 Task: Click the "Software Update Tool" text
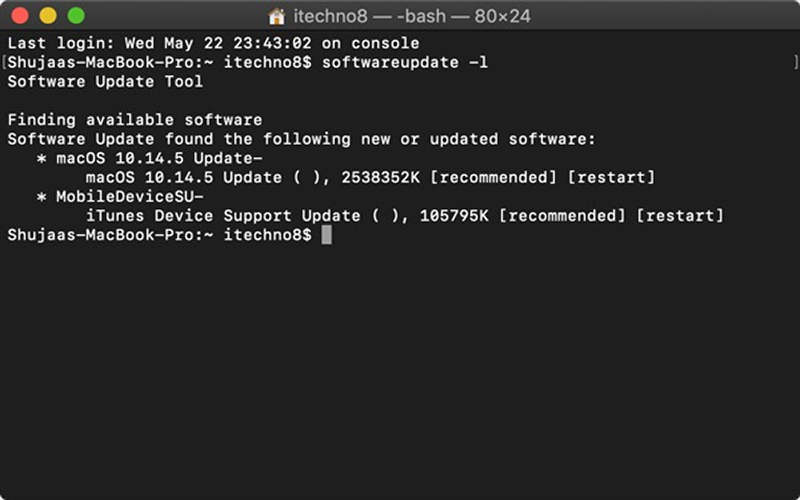click(105, 82)
